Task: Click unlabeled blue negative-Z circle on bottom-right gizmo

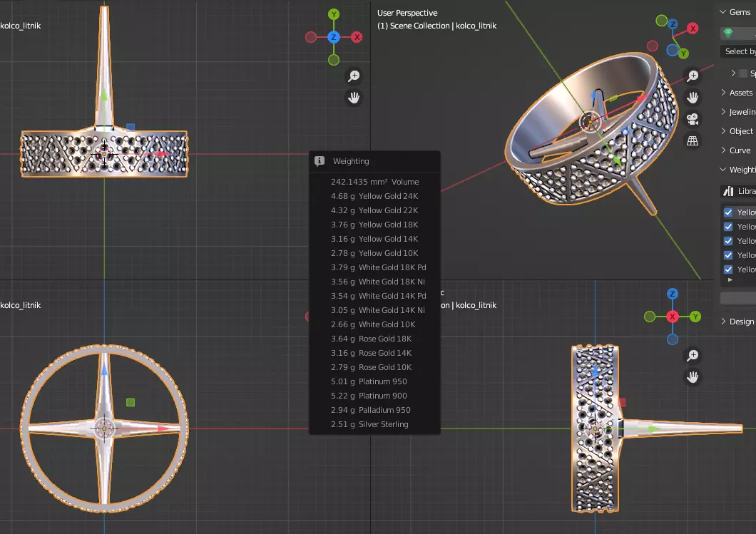Action: [x=673, y=339]
